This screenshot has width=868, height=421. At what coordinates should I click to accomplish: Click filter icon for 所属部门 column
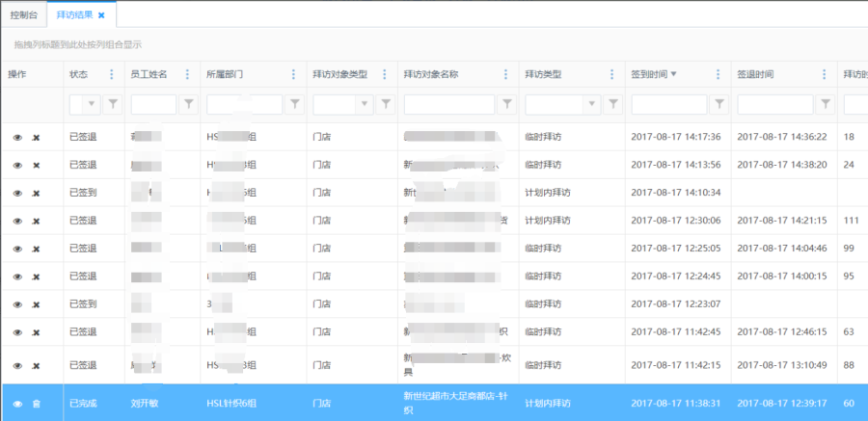click(x=295, y=104)
